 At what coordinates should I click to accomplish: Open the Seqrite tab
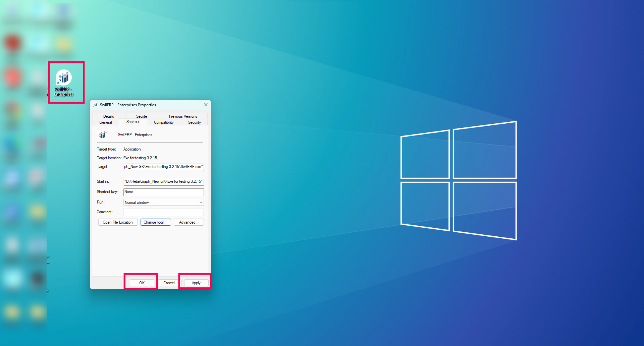(142, 116)
